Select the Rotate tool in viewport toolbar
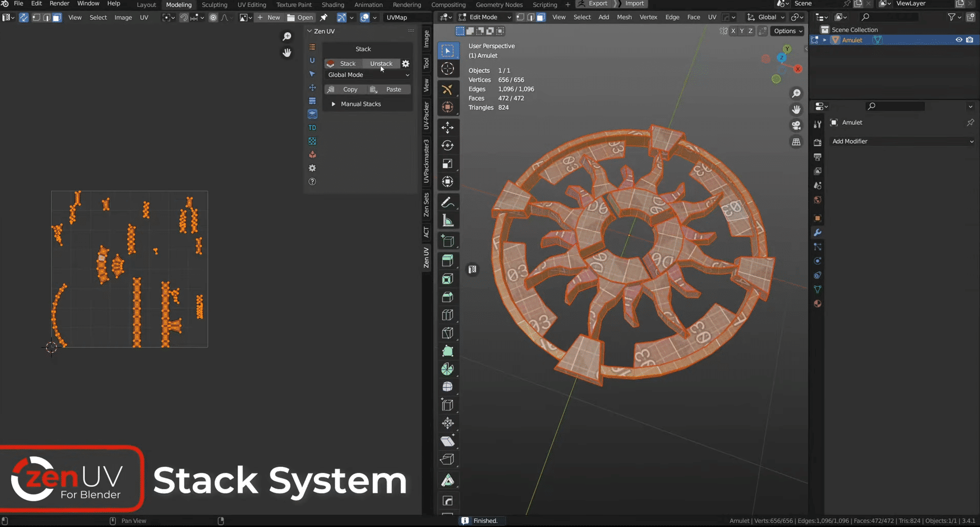The width and height of the screenshot is (980, 527). [x=447, y=146]
